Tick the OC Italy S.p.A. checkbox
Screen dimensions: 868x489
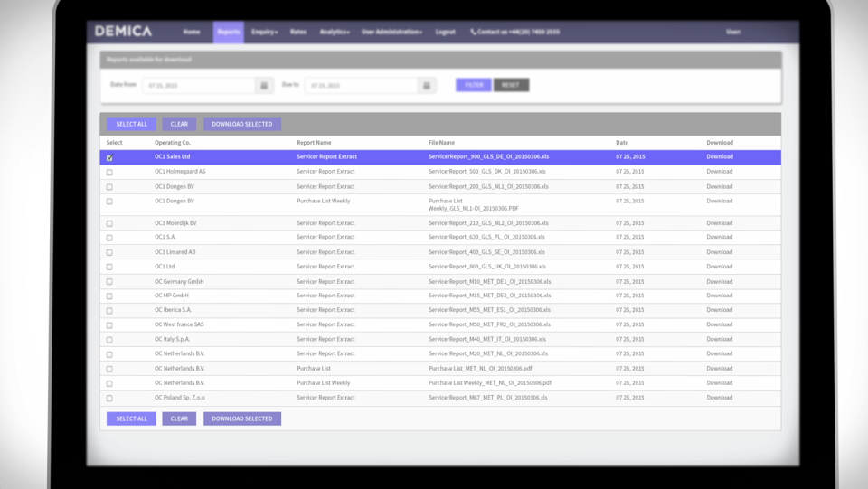click(109, 340)
